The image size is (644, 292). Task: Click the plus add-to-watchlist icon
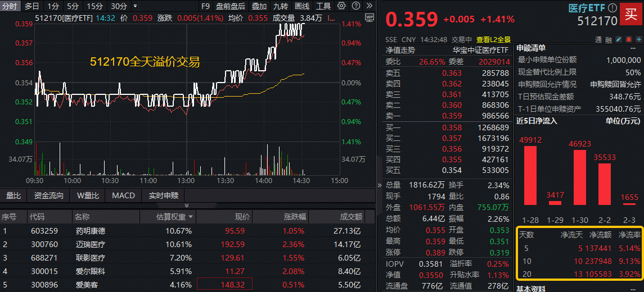point(638,40)
